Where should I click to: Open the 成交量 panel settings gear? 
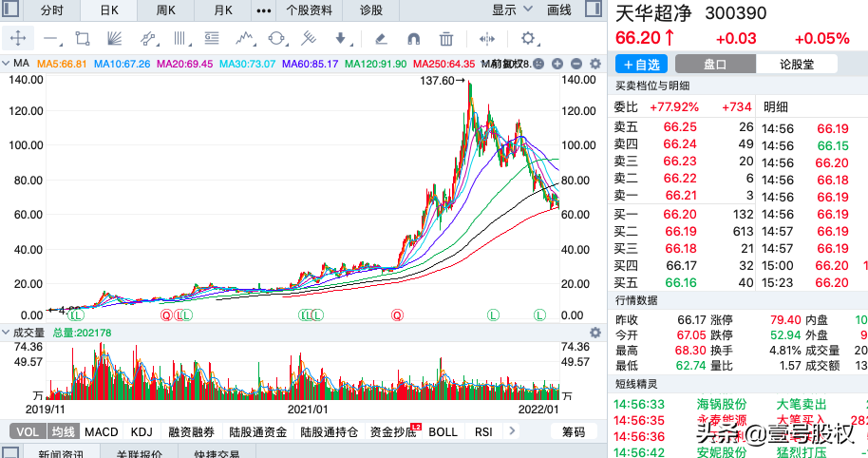point(595,333)
